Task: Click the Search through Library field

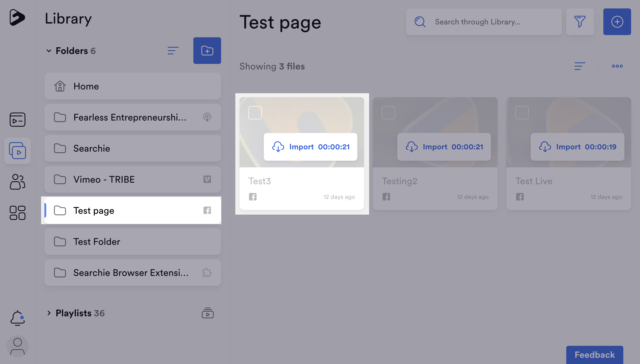Action: [484, 22]
